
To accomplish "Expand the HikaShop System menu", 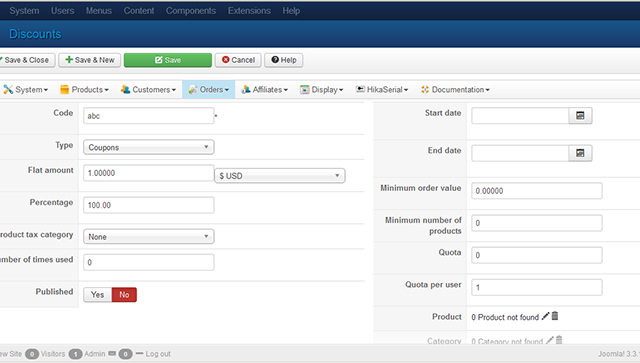I will tap(25, 89).
